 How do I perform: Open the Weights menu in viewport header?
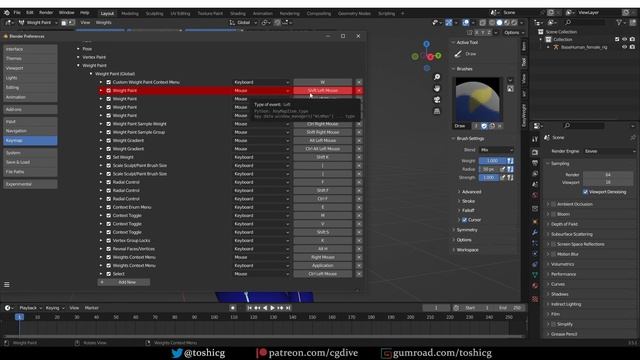tap(103, 22)
